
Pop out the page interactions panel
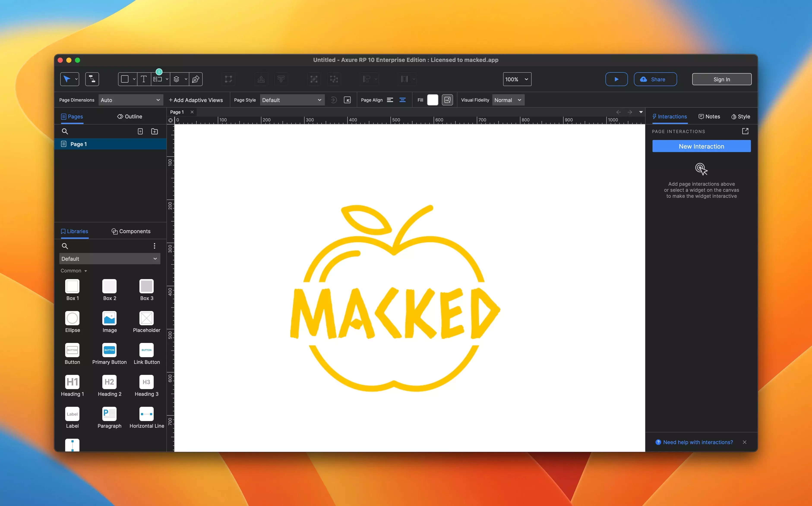click(745, 131)
